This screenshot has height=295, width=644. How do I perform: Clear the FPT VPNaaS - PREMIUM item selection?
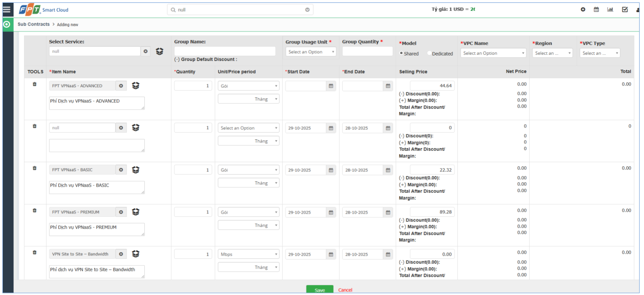point(121,212)
